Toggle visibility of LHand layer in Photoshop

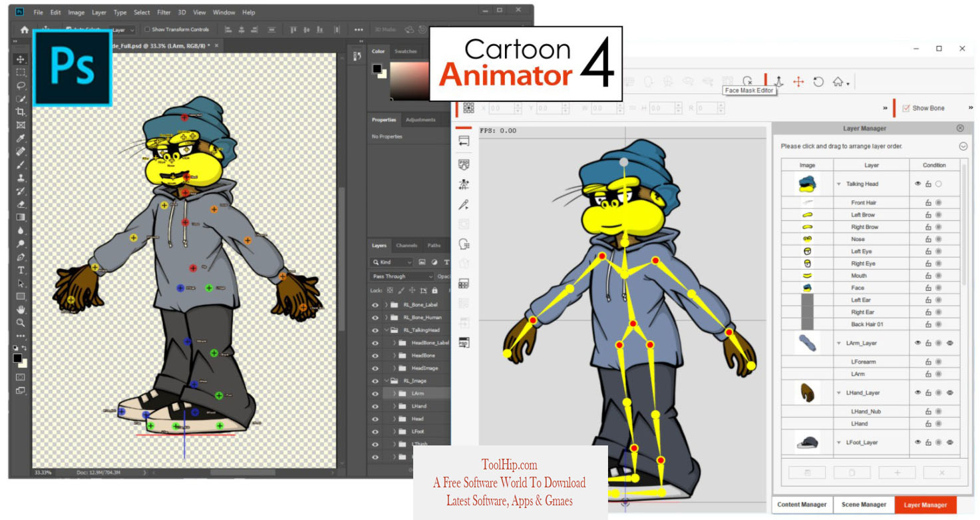[375, 406]
